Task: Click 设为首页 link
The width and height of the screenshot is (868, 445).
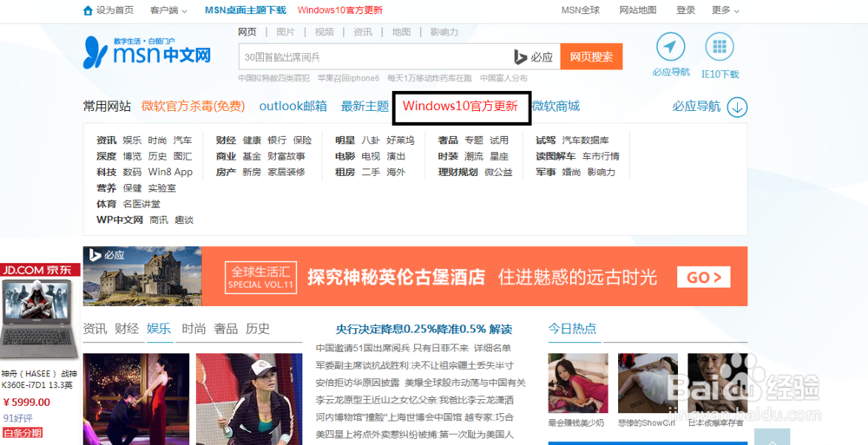Action: click(115, 10)
